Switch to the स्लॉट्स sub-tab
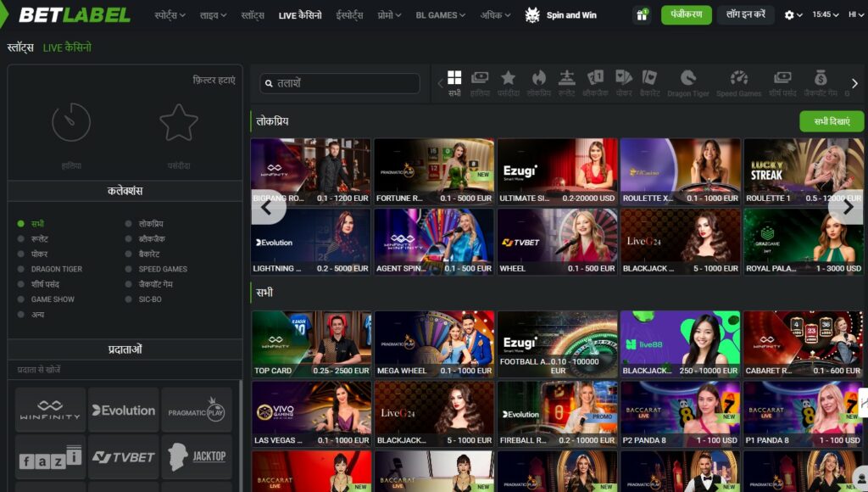This screenshot has height=492, width=868. tap(20, 48)
